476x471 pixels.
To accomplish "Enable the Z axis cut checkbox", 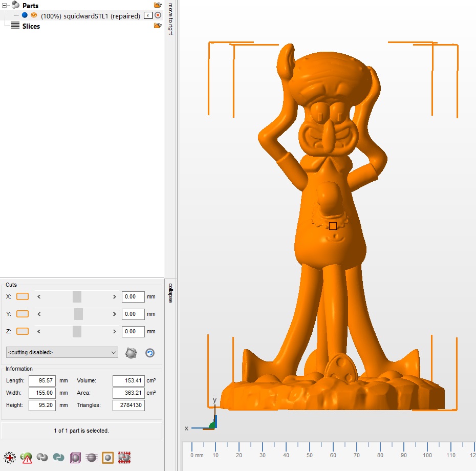I will point(22,331).
